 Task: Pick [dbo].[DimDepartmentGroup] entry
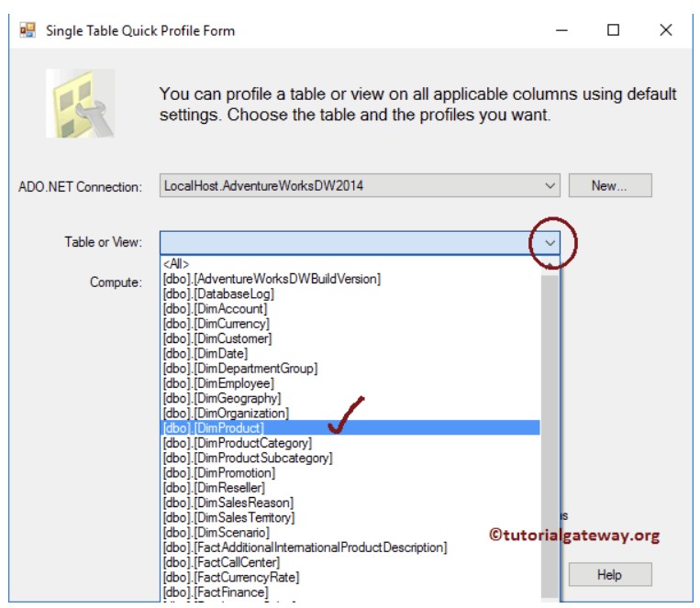tap(350, 369)
